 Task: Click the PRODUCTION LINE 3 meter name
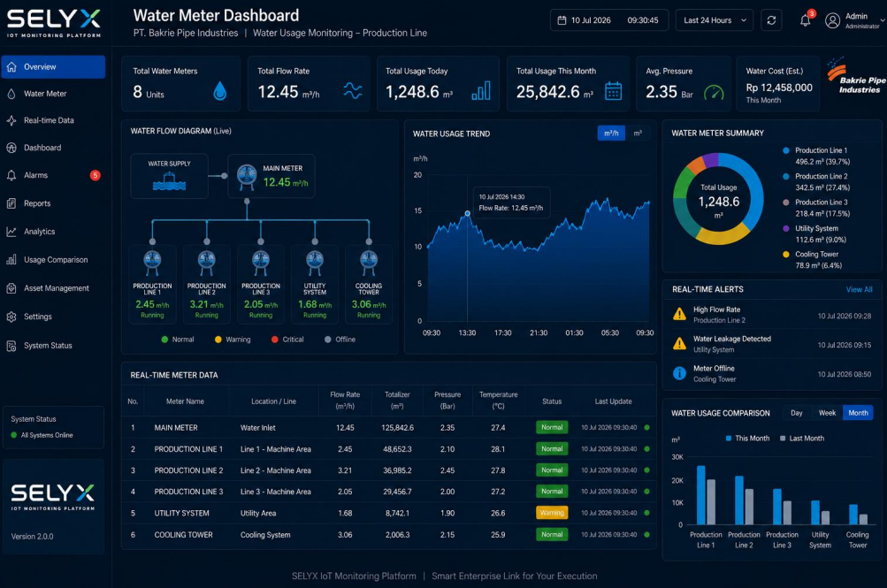[188, 492]
